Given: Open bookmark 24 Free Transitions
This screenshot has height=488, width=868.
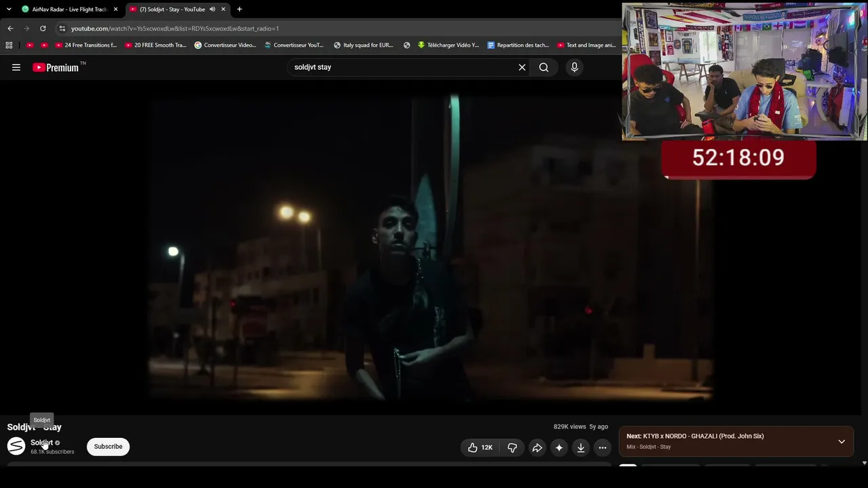Looking at the screenshot, I should point(85,45).
